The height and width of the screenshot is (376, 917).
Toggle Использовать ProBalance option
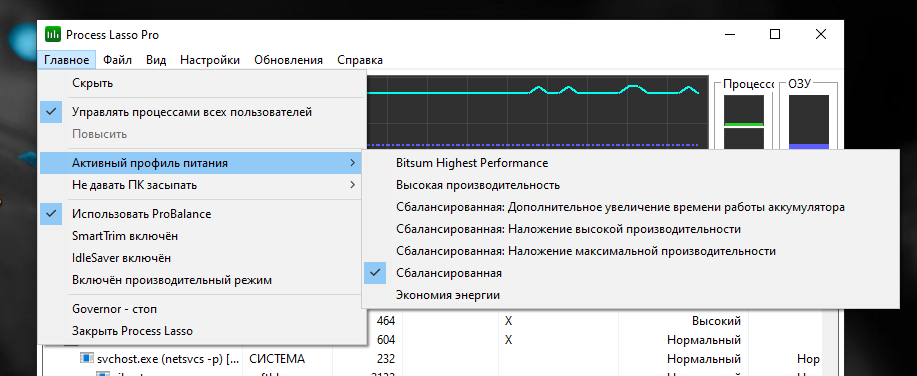coord(201,214)
